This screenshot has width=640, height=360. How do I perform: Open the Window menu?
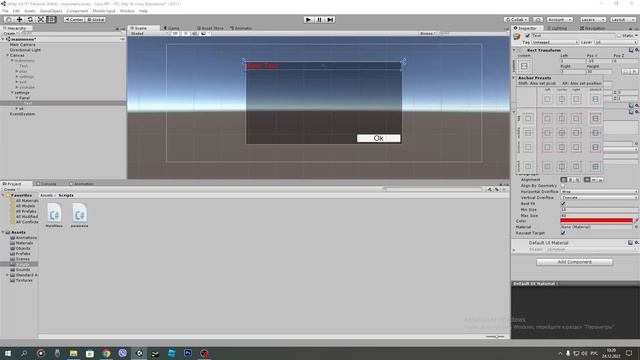[127, 11]
